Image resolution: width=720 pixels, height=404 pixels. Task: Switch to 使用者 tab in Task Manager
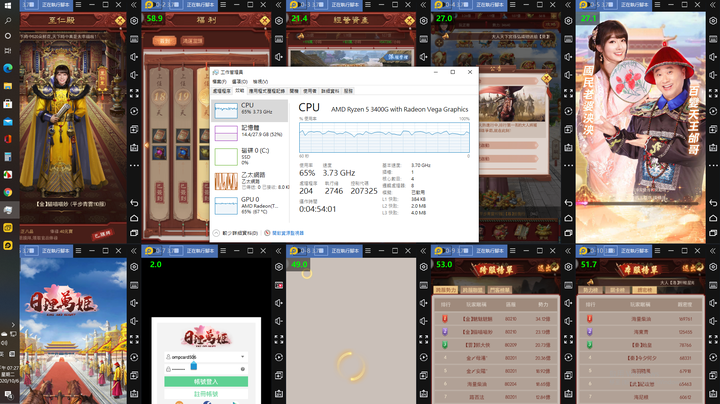pyautogui.click(x=310, y=91)
